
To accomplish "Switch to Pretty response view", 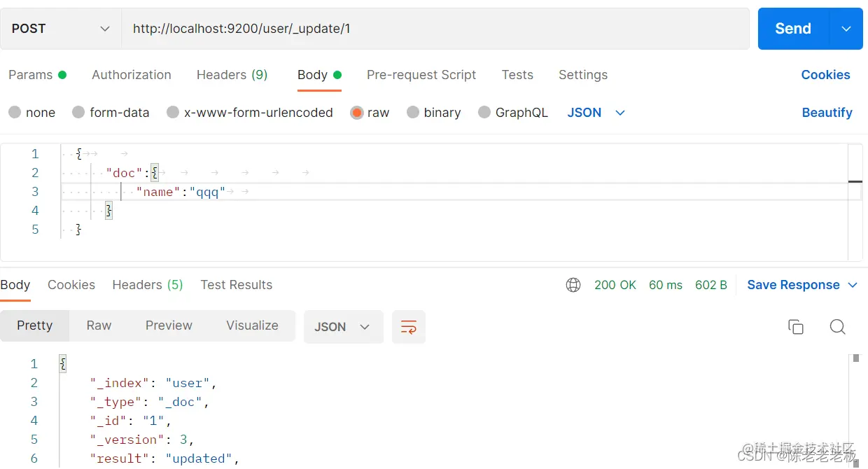I will pos(35,325).
